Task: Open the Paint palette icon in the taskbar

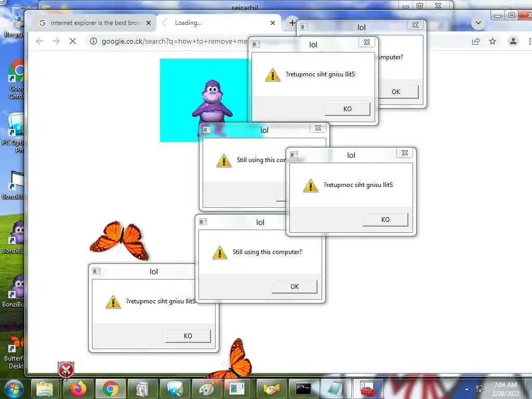Action: 206,389
